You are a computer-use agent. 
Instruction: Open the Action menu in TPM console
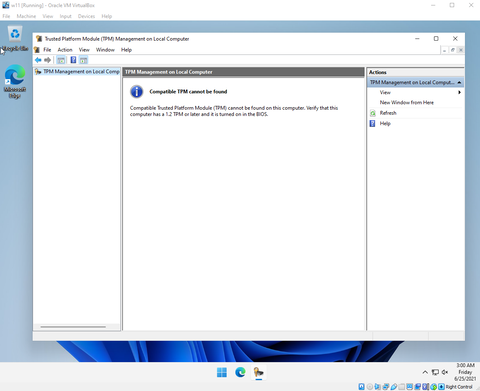(65, 50)
